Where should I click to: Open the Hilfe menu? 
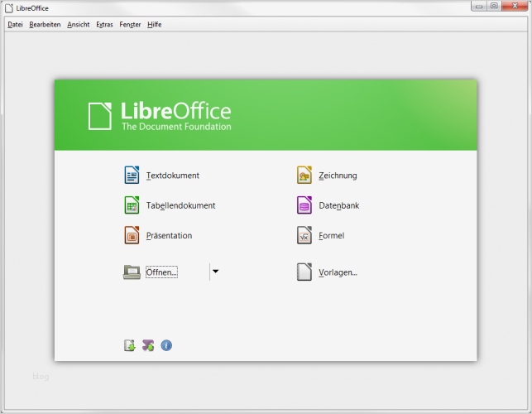[155, 25]
